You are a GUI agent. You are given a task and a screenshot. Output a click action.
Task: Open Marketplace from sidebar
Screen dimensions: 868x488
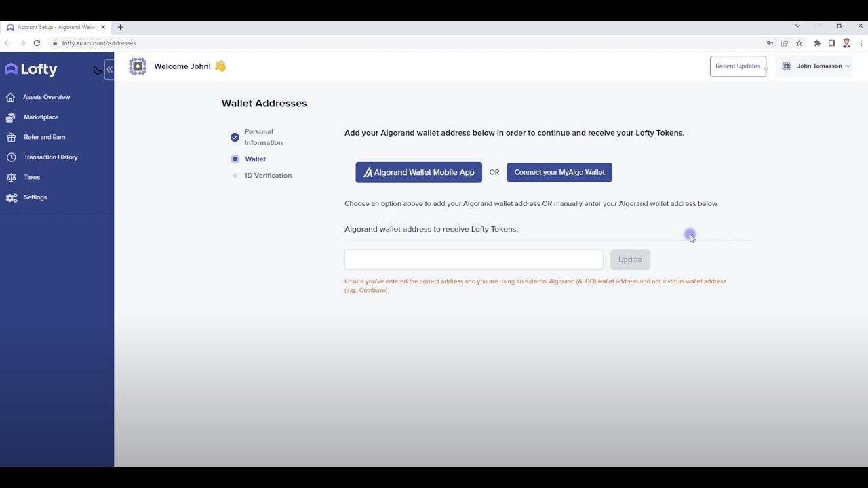coord(41,117)
